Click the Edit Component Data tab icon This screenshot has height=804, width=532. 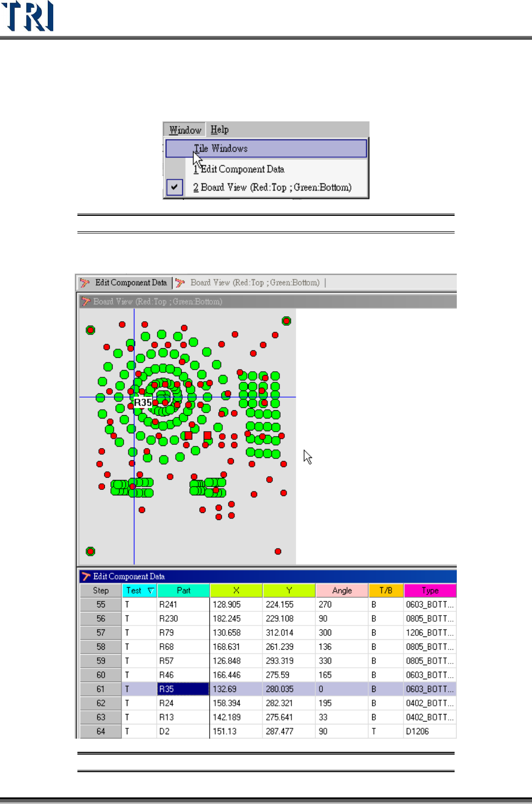tap(85, 283)
